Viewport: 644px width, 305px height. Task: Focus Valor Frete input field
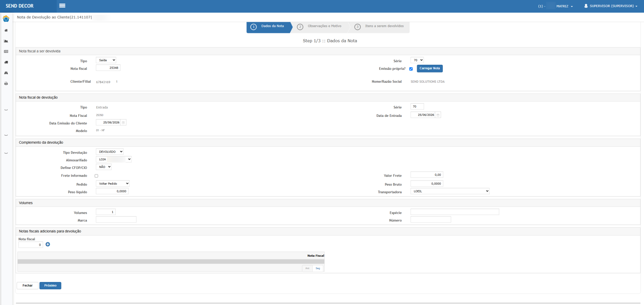[427, 175]
